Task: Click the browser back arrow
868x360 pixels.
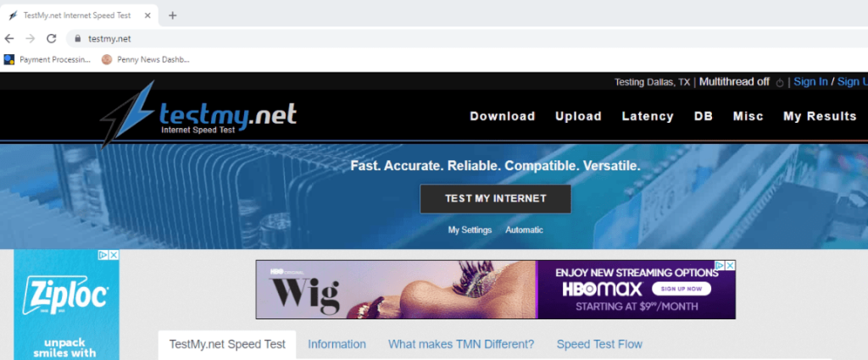Action: 8,38
